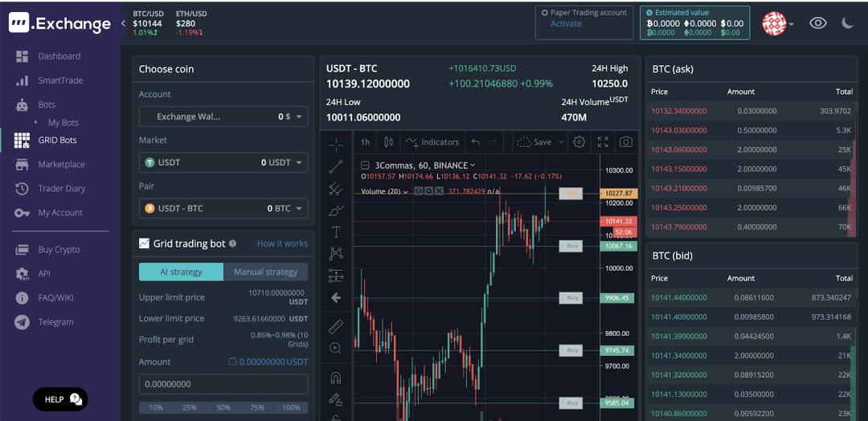The image size is (868, 421).
Task: Set amount to 50% of balance
Action: click(x=223, y=407)
